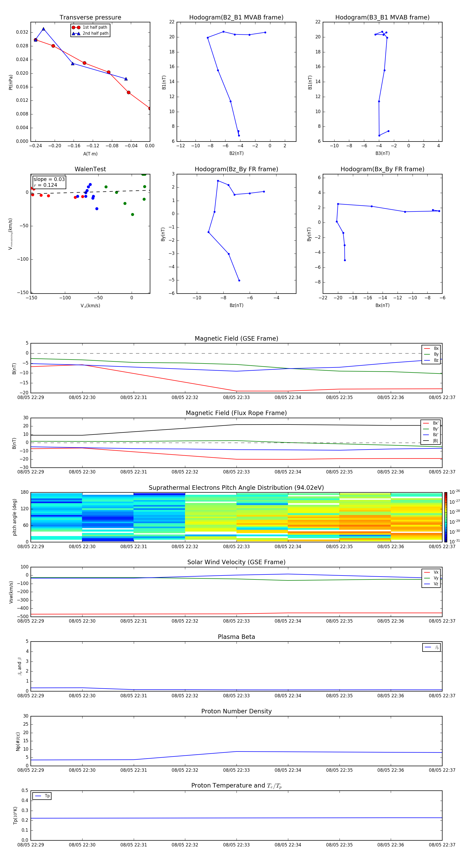Click the 'Hodogram(Bz_By FR frame)' title
The image size is (473, 868).
pos(236,169)
